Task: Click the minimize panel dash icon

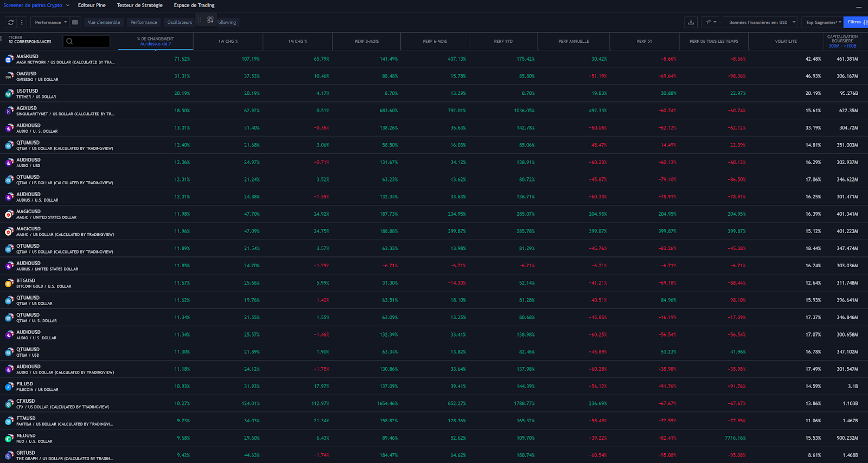Action: pos(859,6)
